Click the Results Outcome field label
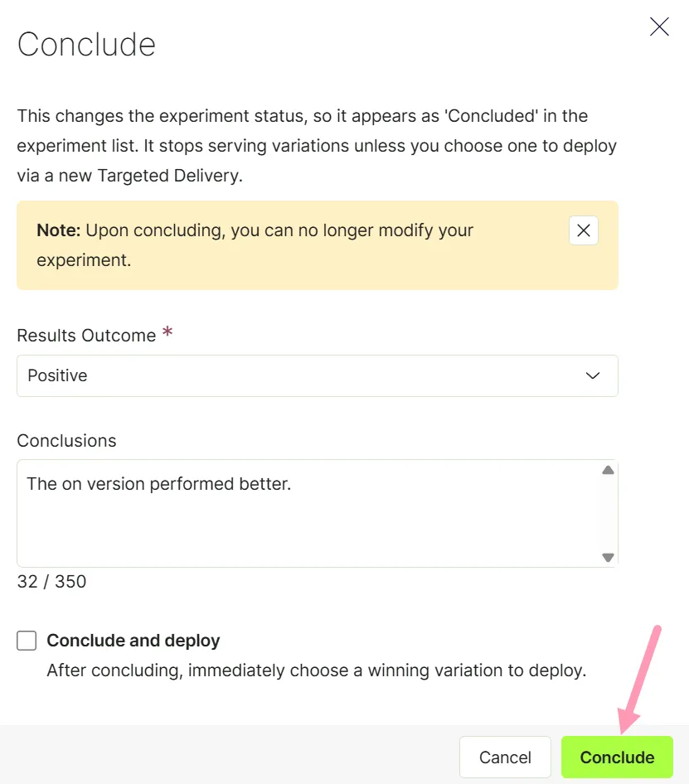The image size is (689, 784). click(x=86, y=336)
